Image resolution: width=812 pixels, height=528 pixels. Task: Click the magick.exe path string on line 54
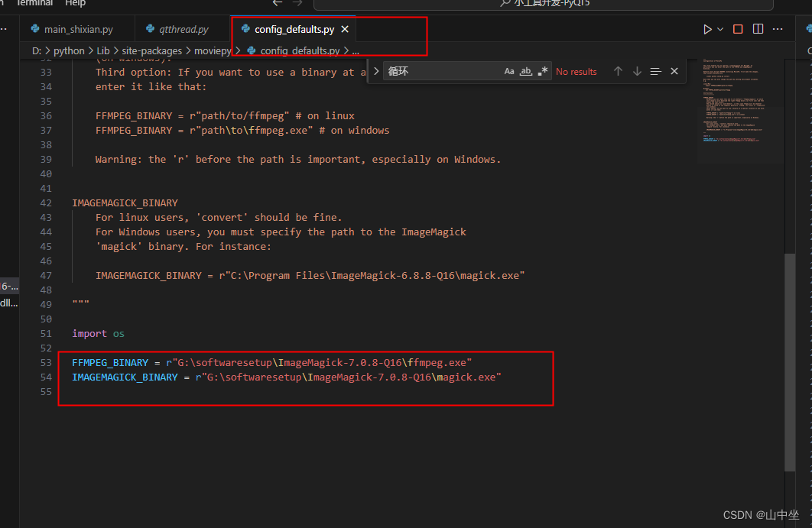click(x=349, y=377)
